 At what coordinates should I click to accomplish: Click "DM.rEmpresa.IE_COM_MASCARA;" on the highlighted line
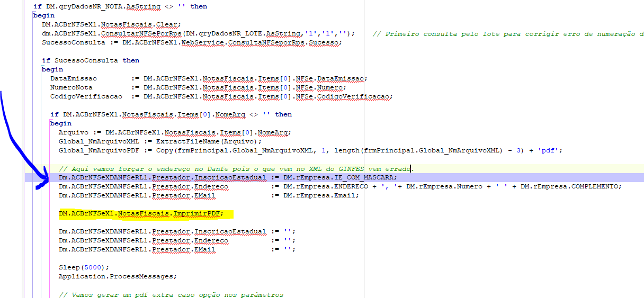340,177
